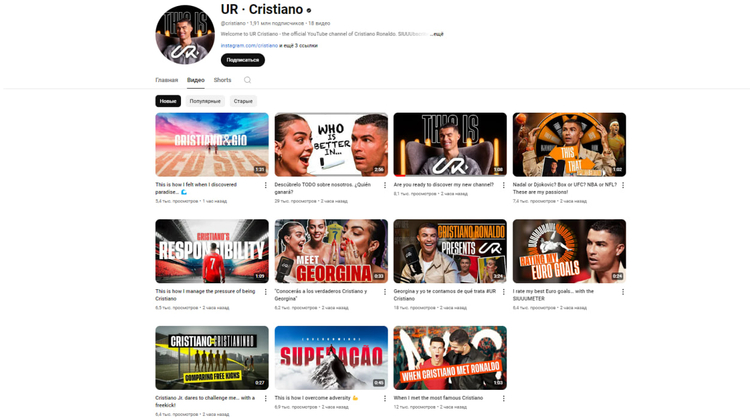Click title 'Cristiano Jr. dares to challenge me'

pyautogui.click(x=205, y=401)
